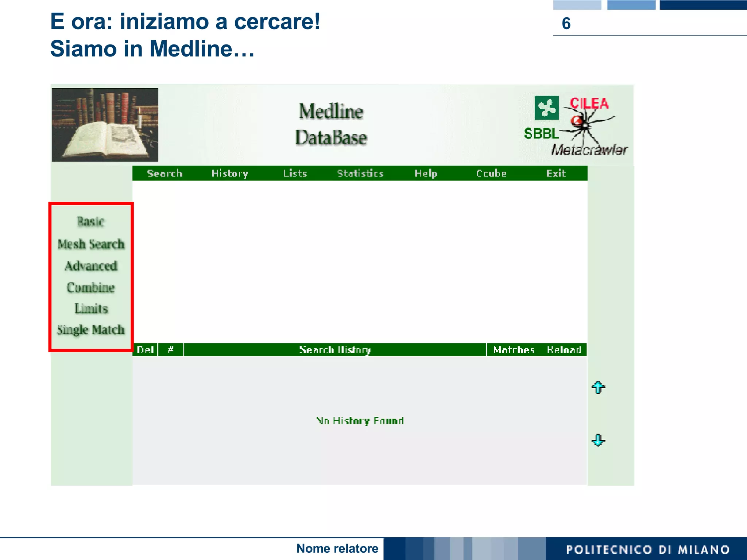Select Mesh Search in the sidebar

click(91, 244)
